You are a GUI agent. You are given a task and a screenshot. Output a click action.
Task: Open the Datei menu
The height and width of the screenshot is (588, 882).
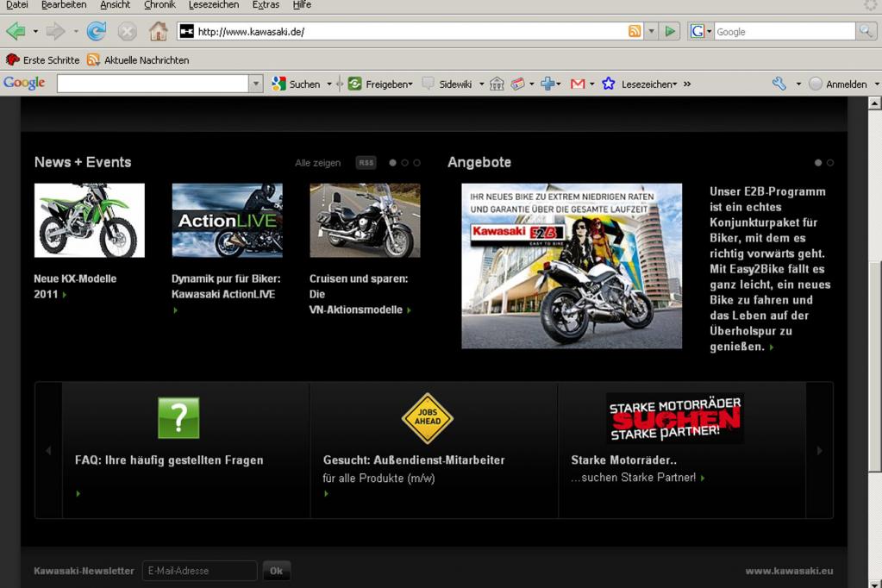coord(17,5)
